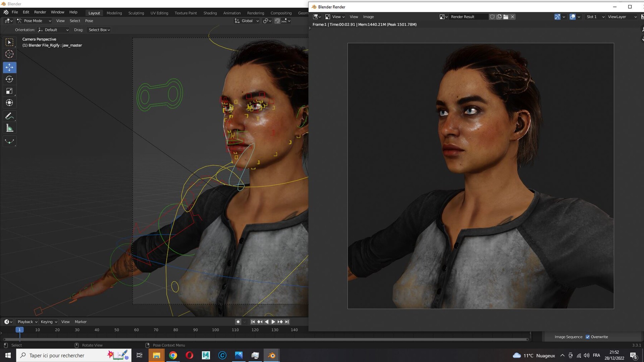Open the ViewLayer dropdown
This screenshot has width=644, height=362.
[622, 17]
